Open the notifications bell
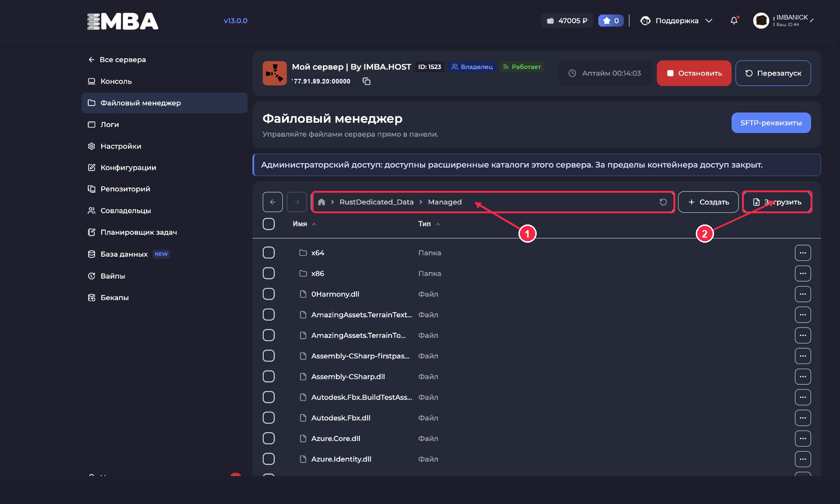The image size is (840, 504). [x=734, y=21]
